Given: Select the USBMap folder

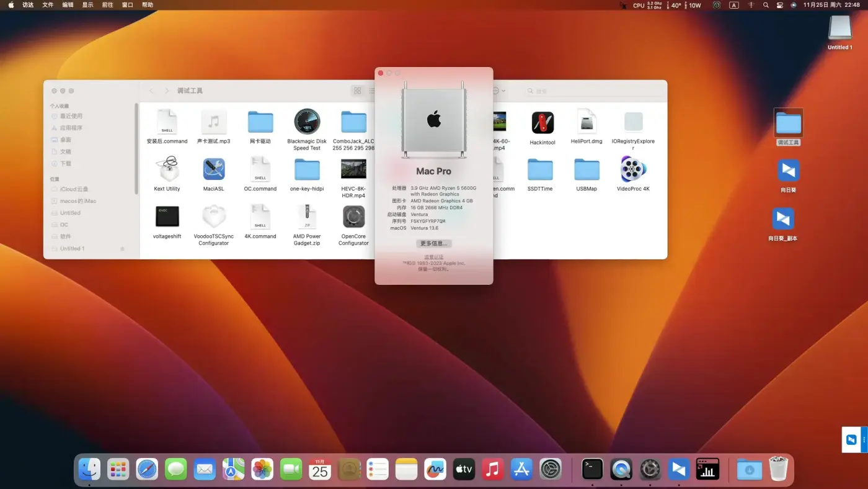Looking at the screenshot, I should [x=586, y=169].
